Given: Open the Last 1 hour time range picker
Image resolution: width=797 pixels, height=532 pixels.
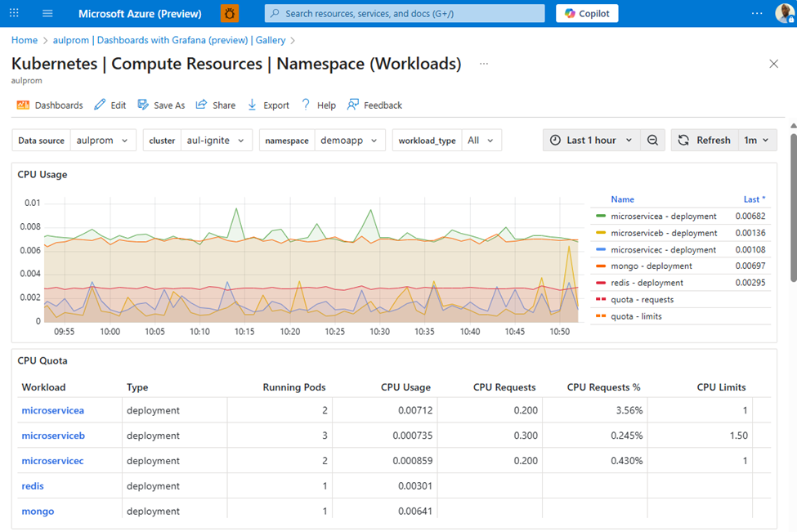Looking at the screenshot, I should 591,141.
